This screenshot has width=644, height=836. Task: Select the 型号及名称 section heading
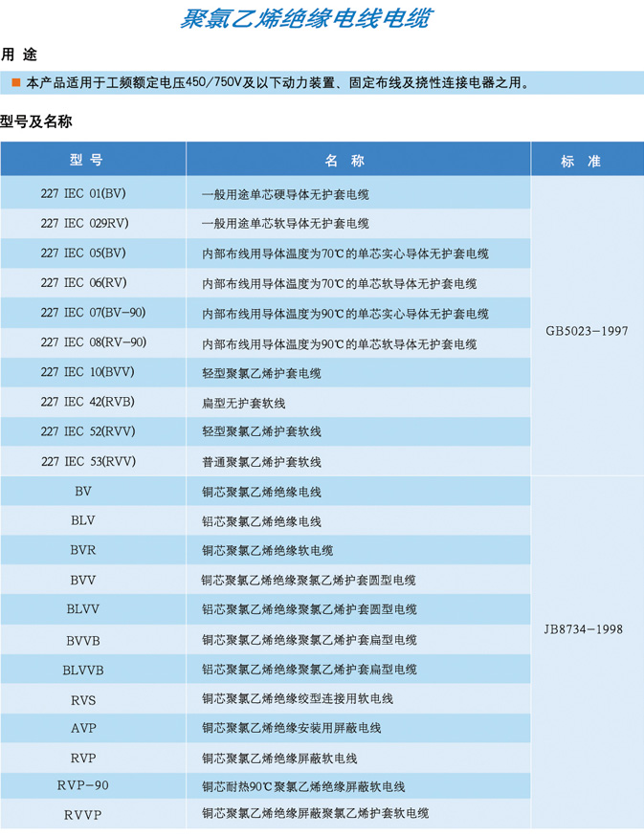[36, 121]
